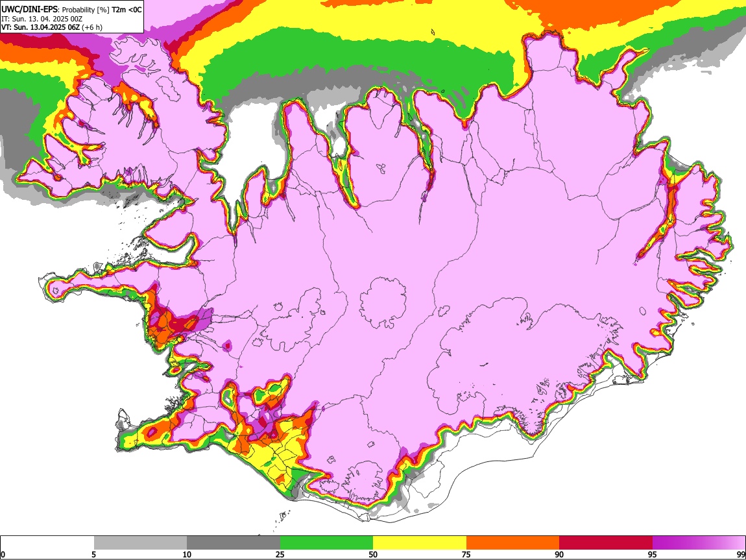Click the legend tick label '50'
The height and width of the screenshot is (560, 746).
(373, 555)
